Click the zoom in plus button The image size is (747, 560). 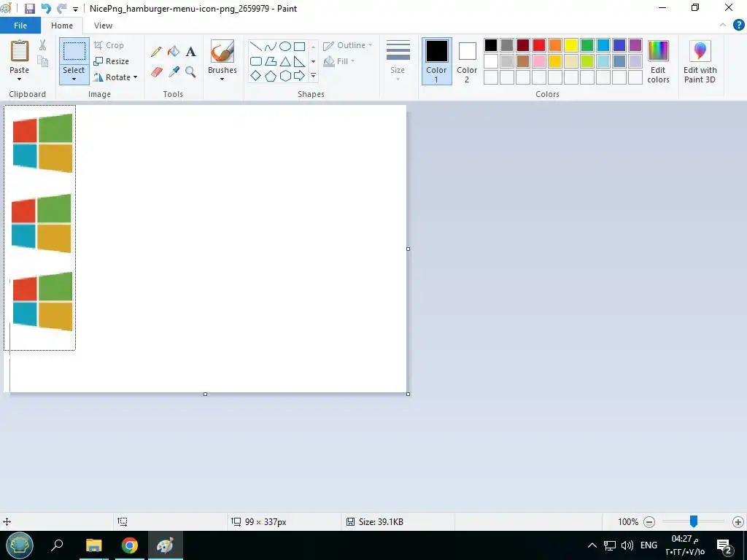tap(738, 522)
